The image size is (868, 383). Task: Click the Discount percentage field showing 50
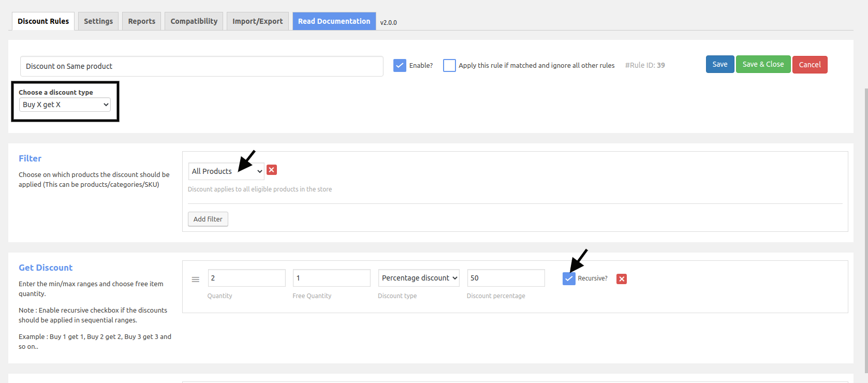(x=506, y=278)
